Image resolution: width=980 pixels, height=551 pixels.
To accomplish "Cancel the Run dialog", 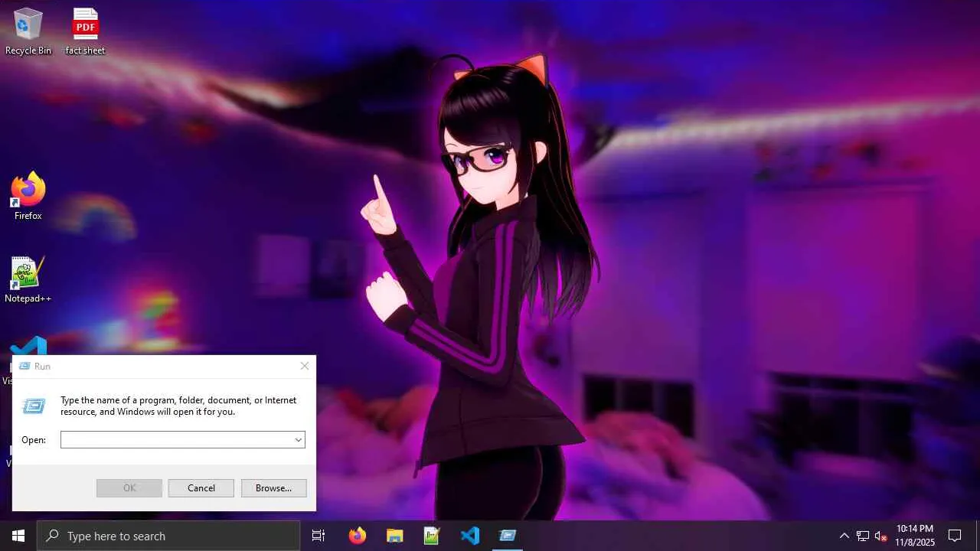I will (x=201, y=488).
